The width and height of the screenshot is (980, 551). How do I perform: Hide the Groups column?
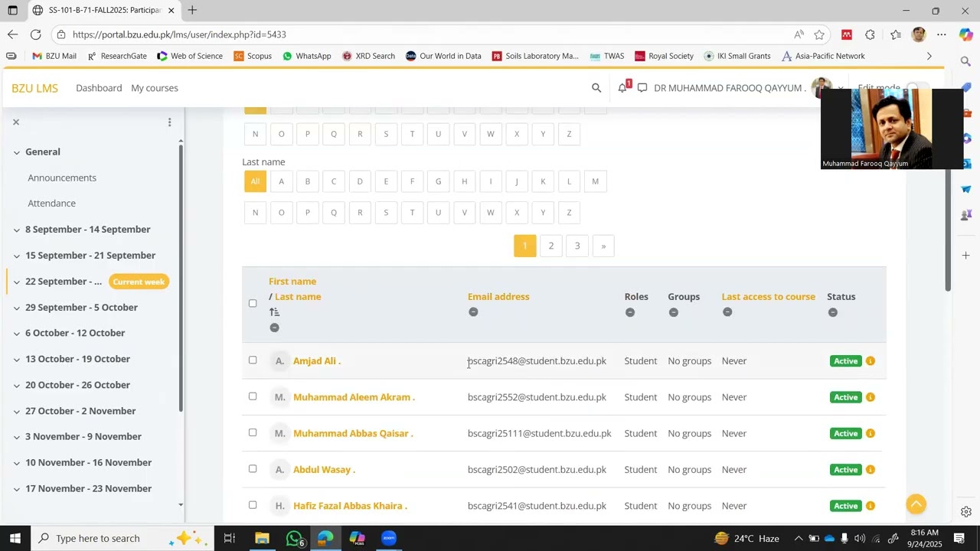point(674,312)
